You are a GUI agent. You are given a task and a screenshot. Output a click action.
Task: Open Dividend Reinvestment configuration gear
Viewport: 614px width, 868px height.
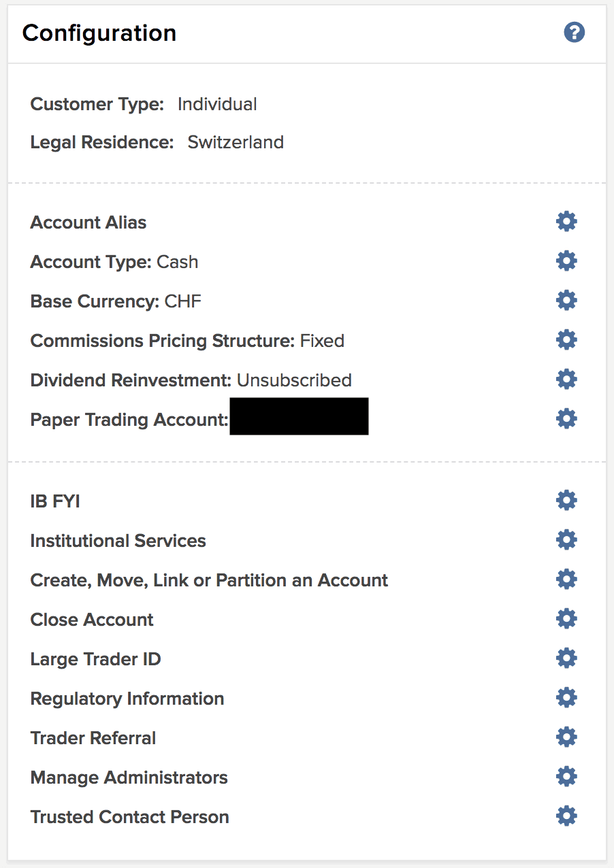(x=566, y=379)
